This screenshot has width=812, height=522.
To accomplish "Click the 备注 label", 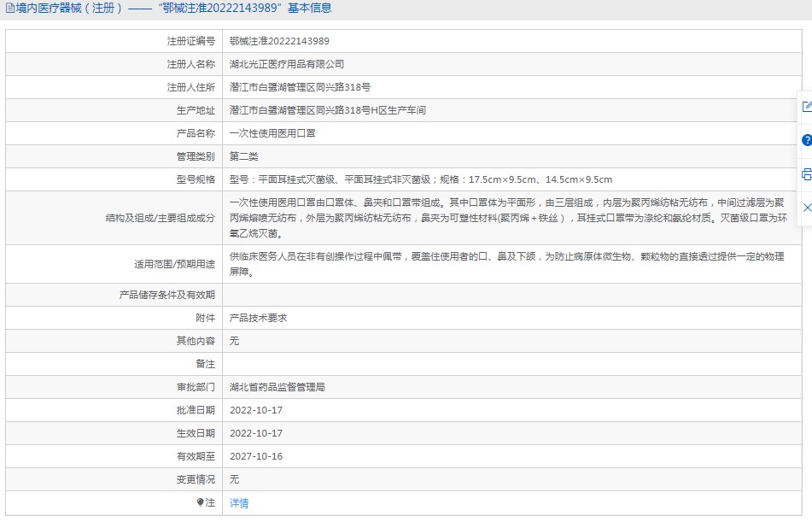I will (205, 364).
